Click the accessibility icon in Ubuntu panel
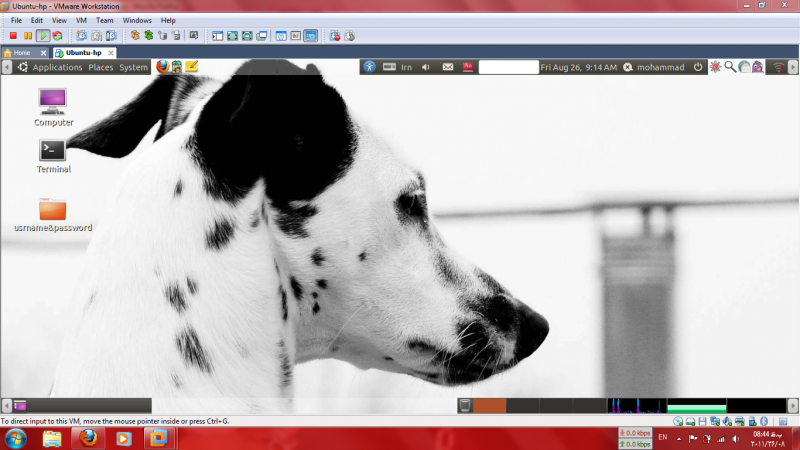Image resolution: width=800 pixels, height=450 pixels. pyautogui.click(x=369, y=67)
